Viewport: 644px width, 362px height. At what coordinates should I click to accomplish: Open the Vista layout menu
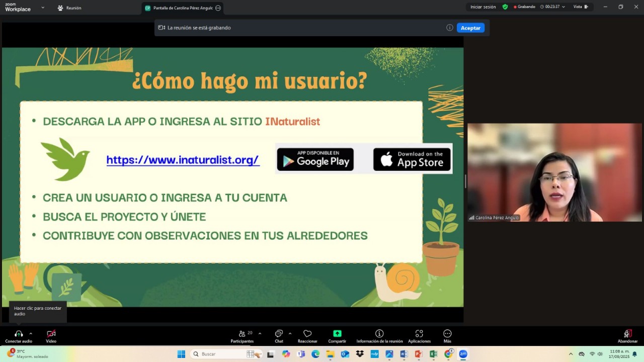coord(581,7)
